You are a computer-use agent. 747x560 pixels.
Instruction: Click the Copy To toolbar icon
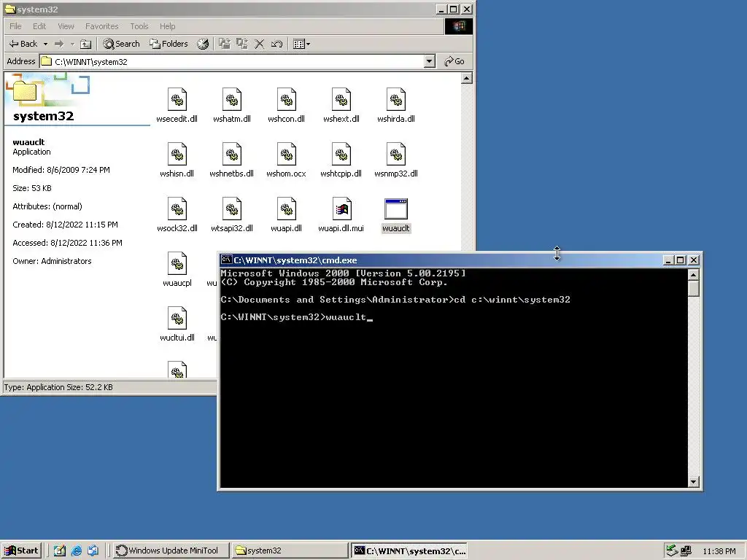pos(242,44)
